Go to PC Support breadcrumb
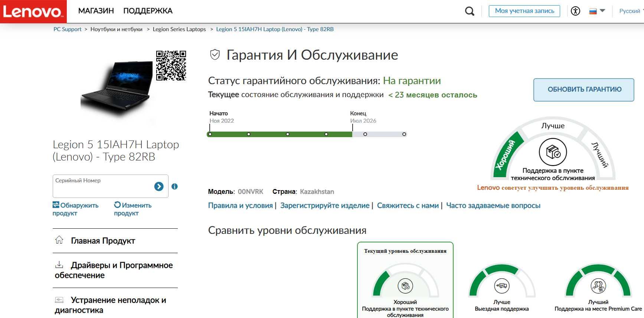 (67, 29)
